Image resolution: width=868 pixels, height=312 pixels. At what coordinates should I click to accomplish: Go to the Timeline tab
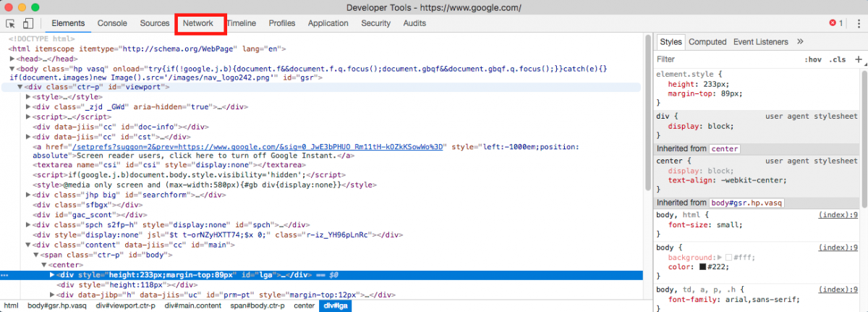[x=241, y=23]
